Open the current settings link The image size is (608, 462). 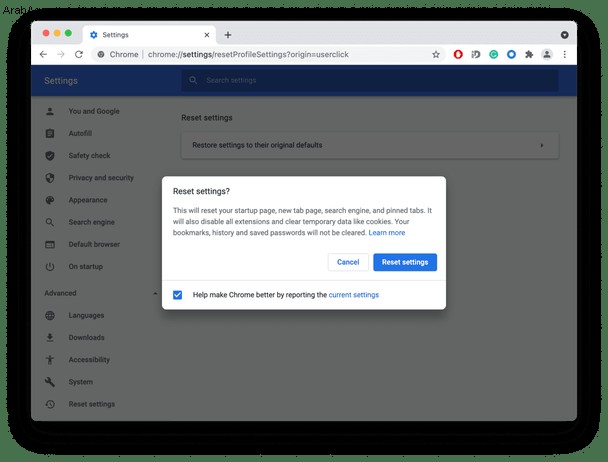click(354, 295)
